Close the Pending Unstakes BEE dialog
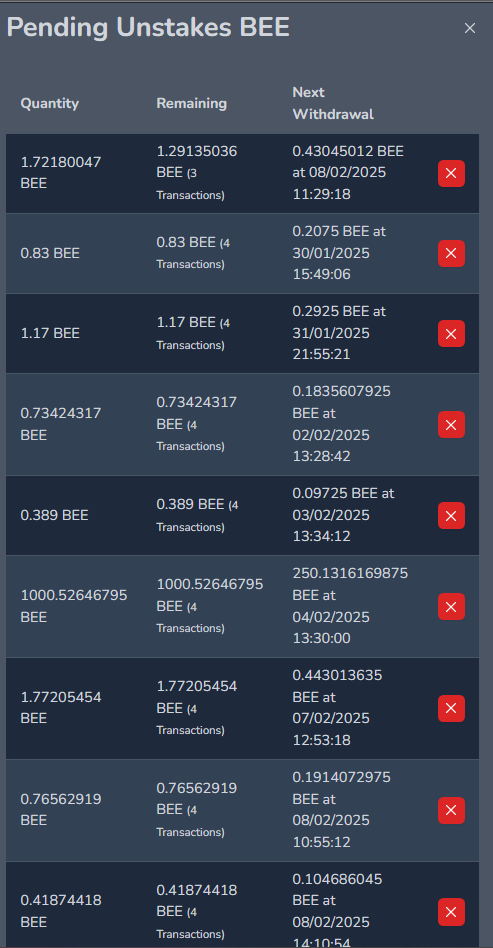 [469, 28]
